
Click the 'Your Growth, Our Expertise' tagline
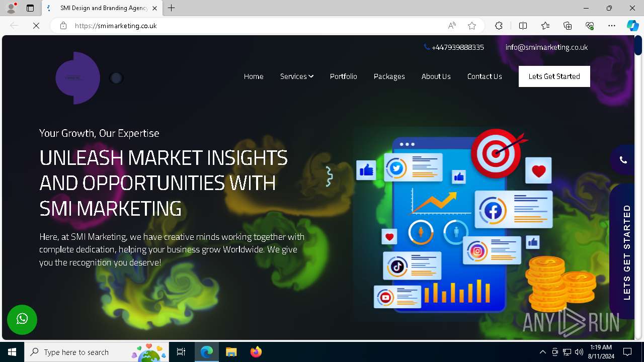click(x=99, y=133)
